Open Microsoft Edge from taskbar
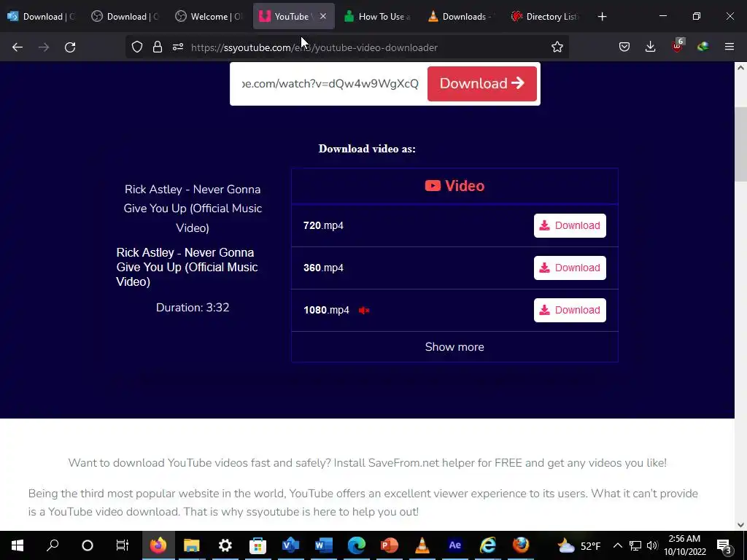Image resolution: width=747 pixels, height=560 pixels. pos(356,545)
